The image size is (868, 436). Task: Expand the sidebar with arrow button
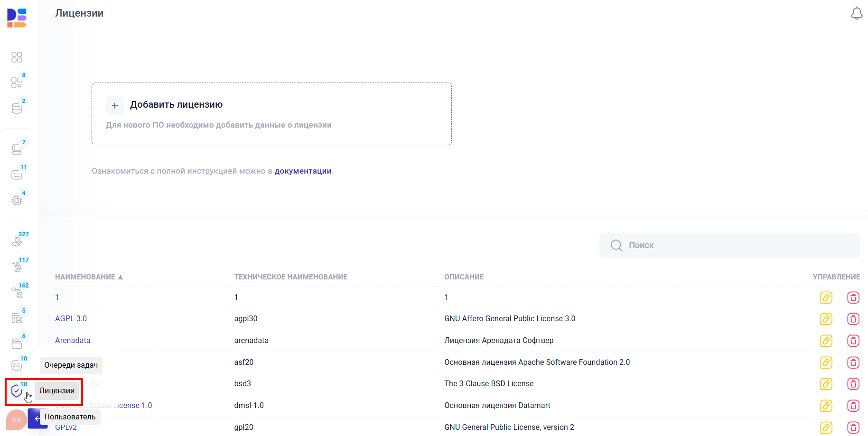pos(36,418)
